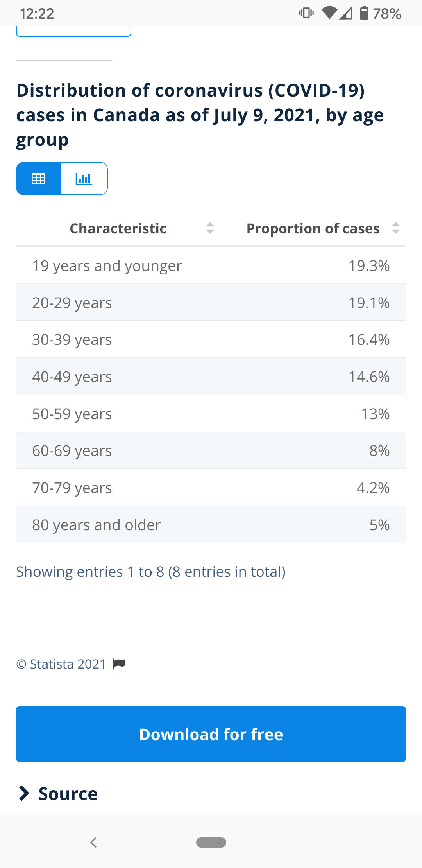Tap the battery status icon
The image size is (422, 868).
pos(364,13)
